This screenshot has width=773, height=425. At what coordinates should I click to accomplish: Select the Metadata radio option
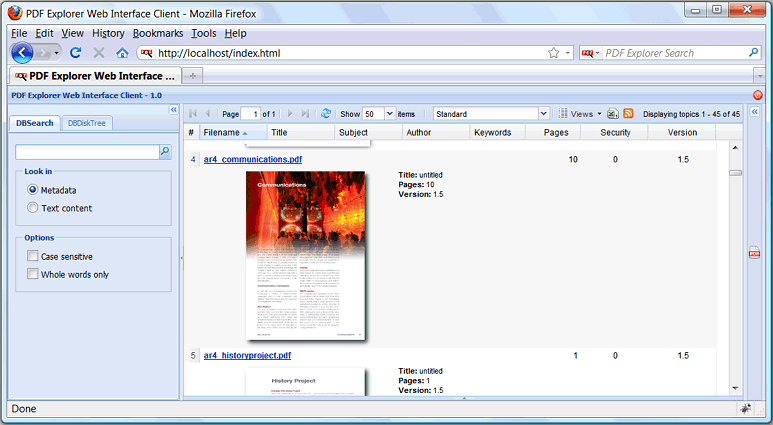pos(33,190)
